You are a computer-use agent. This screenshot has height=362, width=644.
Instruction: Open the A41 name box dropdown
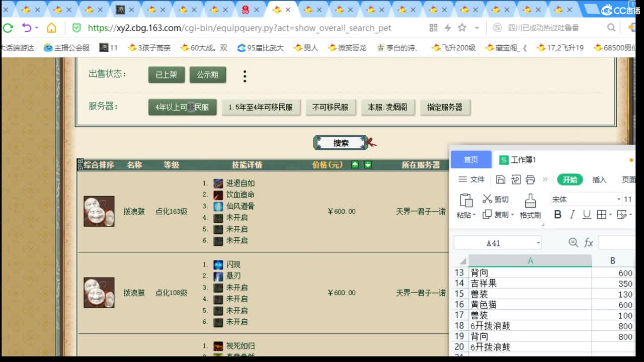[538, 243]
